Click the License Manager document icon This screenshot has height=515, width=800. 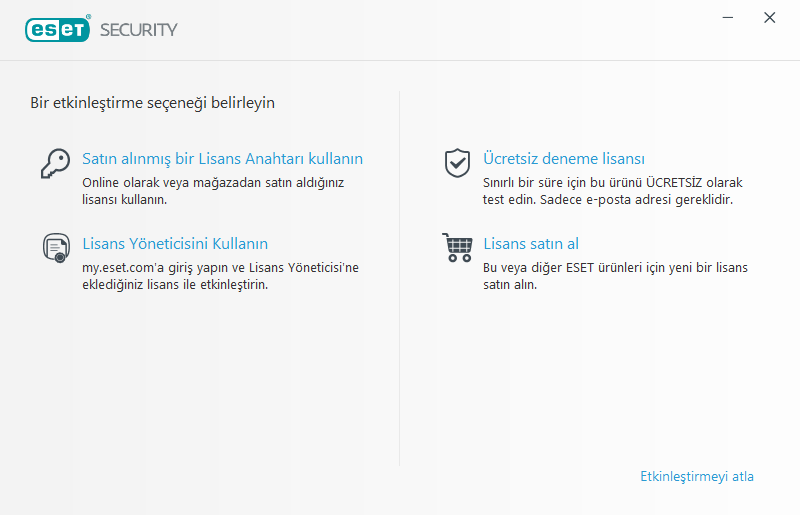[55, 247]
